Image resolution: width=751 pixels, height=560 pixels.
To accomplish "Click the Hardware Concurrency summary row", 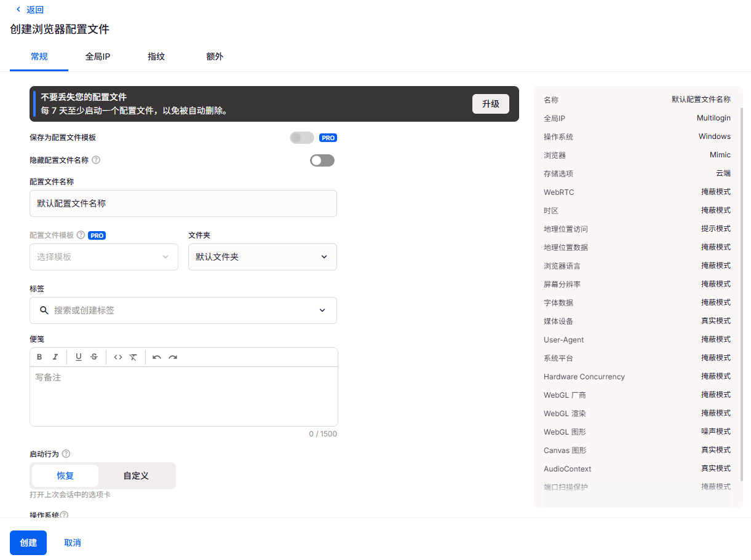I will coord(637,376).
